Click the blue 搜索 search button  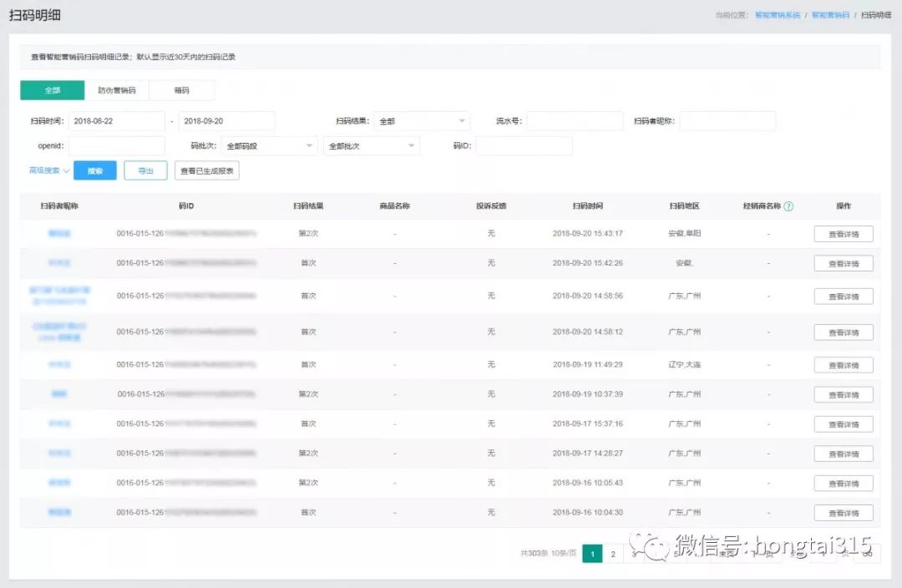click(95, 171)
